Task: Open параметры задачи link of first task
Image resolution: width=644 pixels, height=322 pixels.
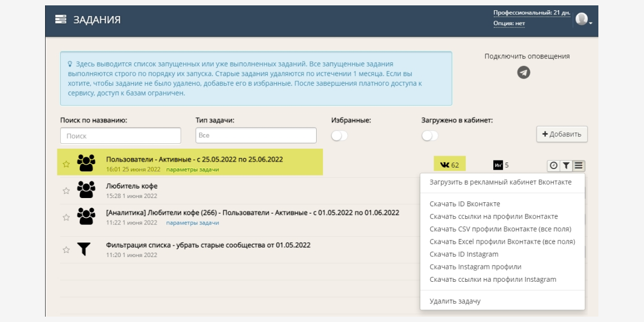Action: pyautogui.click(x=193, y=170)
